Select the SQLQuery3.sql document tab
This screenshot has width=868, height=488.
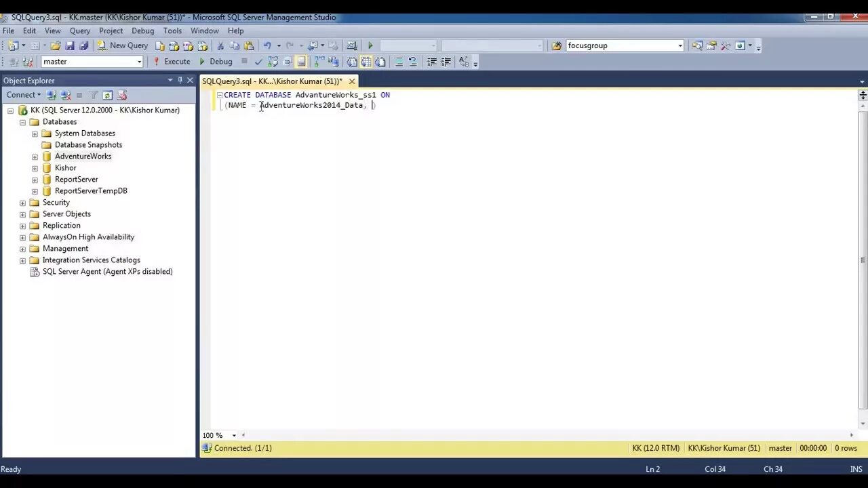[273, 81]
